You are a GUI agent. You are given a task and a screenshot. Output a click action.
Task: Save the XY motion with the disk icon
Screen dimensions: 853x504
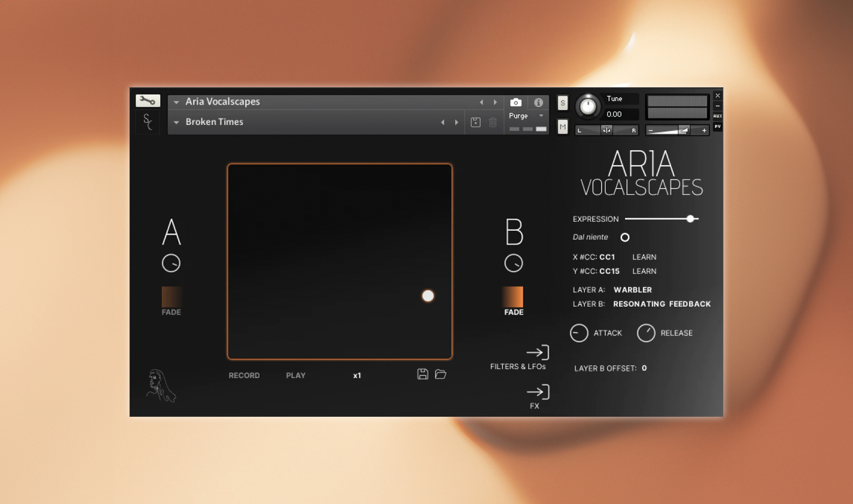(423, 375)
